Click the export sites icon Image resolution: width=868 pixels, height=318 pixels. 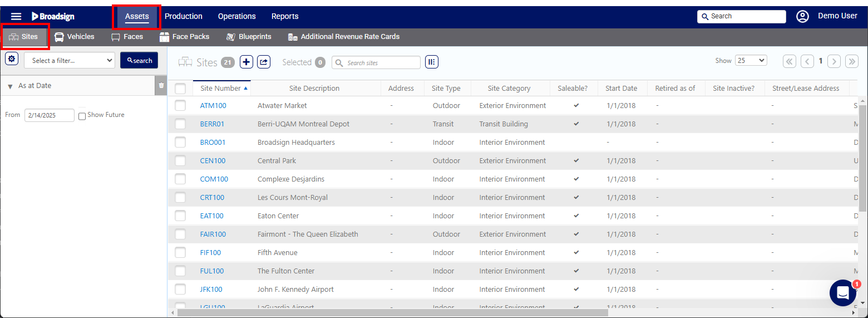[264, 62]
